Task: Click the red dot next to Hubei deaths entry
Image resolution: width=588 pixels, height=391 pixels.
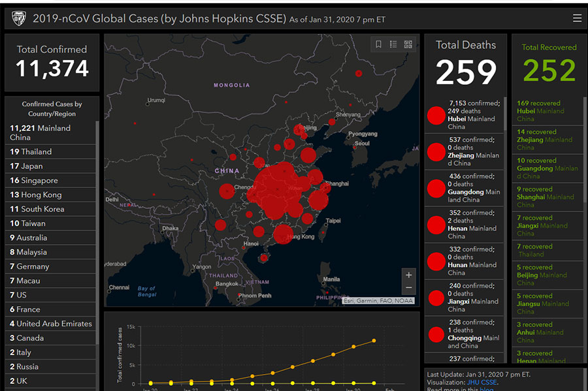Action: pos(436,116)
